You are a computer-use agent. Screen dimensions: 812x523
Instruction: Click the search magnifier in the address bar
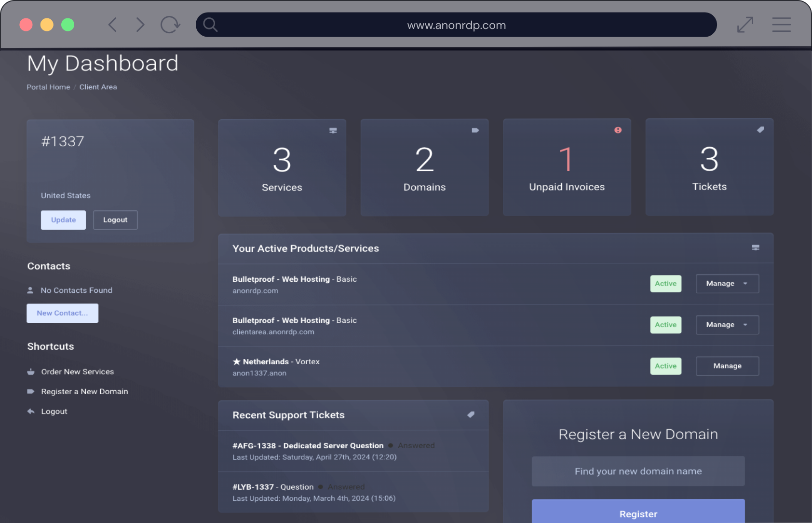[x=210, y=25]
